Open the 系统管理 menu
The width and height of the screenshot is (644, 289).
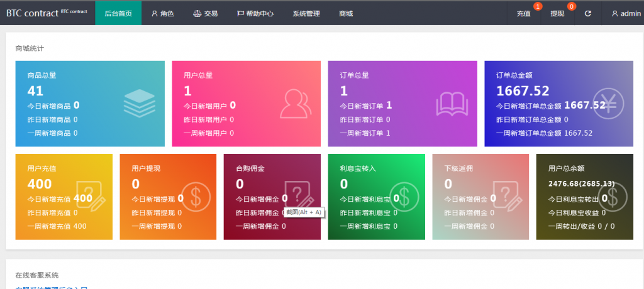pyautogui.click(x=306, y=13)
